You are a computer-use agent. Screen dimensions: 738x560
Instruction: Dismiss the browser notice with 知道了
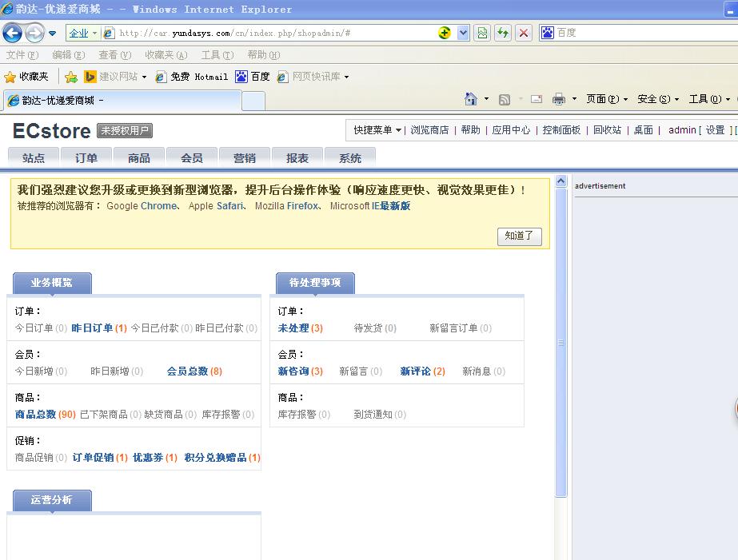[520, 236]
